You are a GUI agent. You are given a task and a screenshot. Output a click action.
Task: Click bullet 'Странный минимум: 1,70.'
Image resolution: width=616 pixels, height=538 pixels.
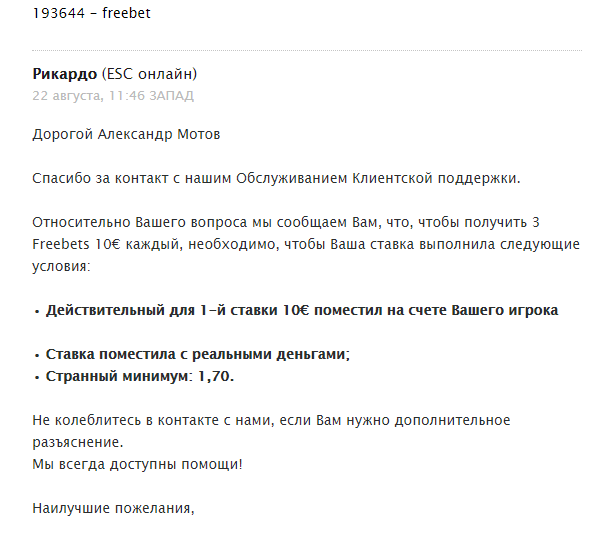click(x=140, y=376)
